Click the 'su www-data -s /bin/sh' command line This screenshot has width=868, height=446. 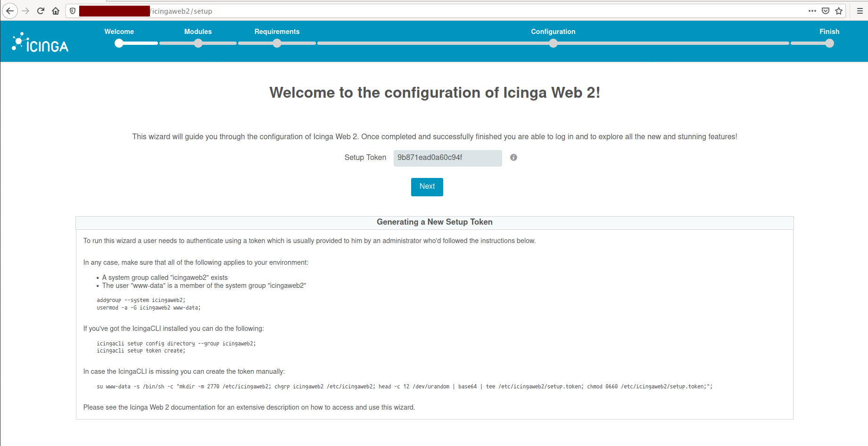coord(405,387)
